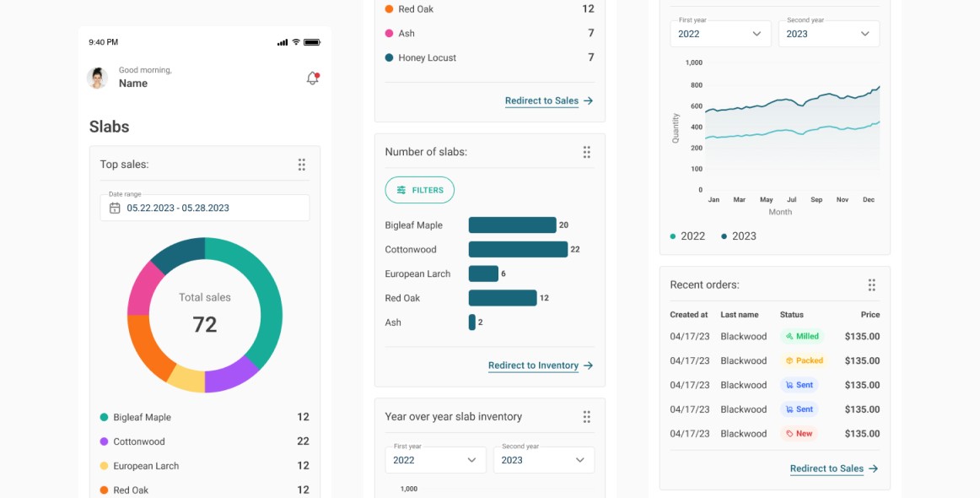Click arrow icon next to Redirect to Inventory
This screenshot has height=498, width=980.
[x=588, y=365]
